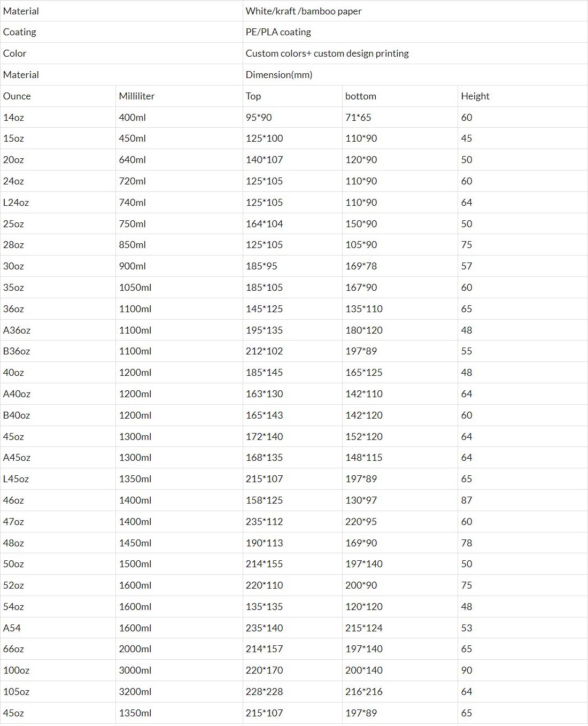Click the 216*216 bottom dimension cell
This screenshot has width=588, height=726.
(364, 692)
